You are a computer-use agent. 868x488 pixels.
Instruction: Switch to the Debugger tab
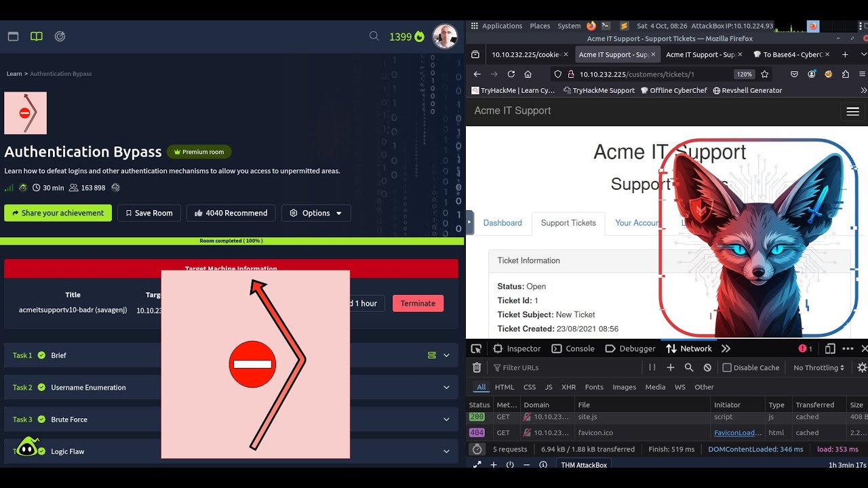tap(630, 348)
